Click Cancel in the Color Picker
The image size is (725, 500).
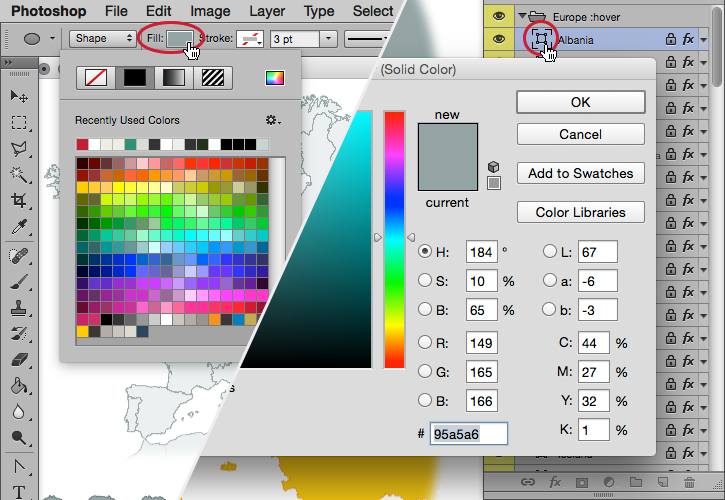(581, 134)
